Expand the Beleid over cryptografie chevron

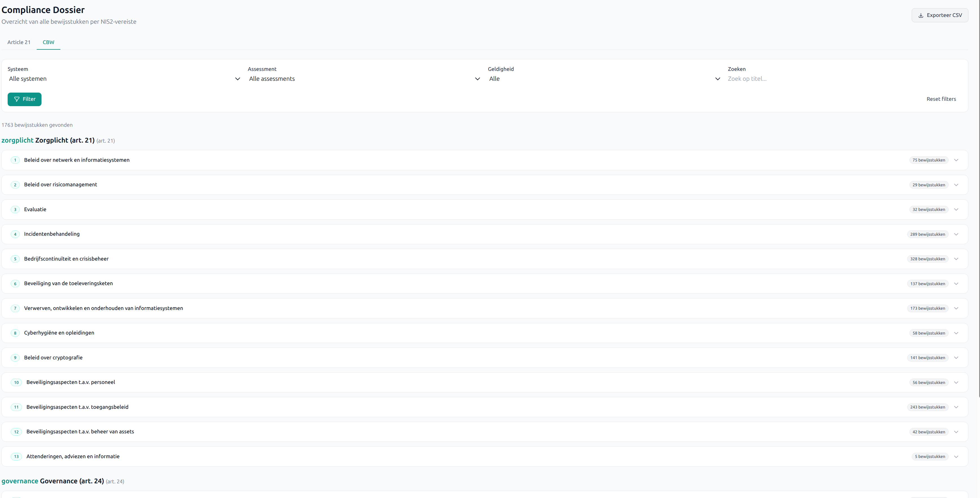[956, 358]
